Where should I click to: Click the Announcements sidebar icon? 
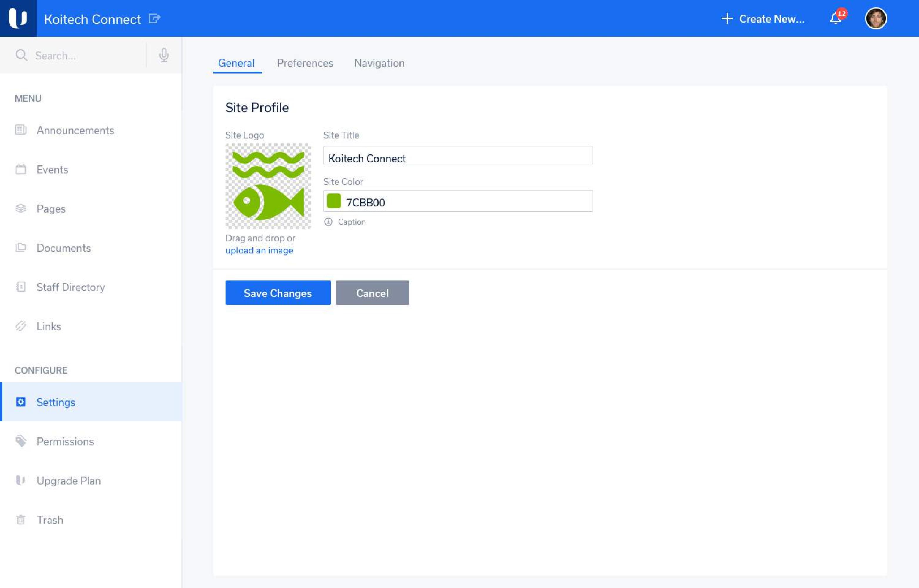(x=21, y=130)
